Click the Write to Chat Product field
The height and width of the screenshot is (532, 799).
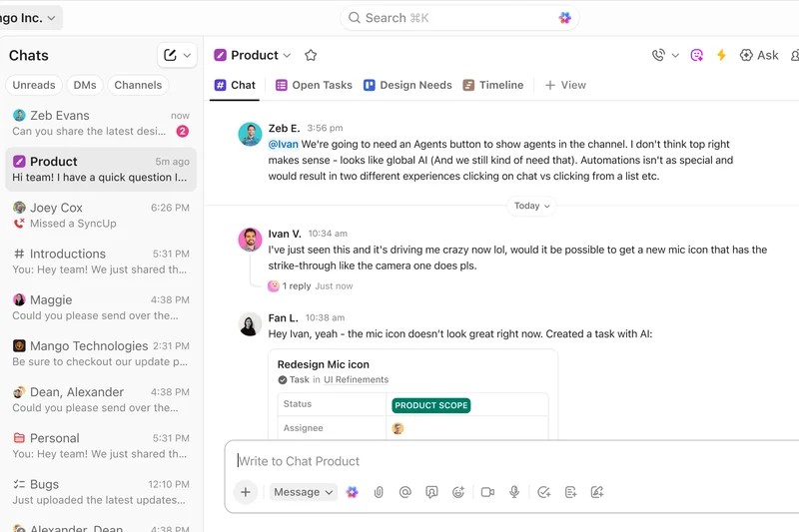point(499,461)
